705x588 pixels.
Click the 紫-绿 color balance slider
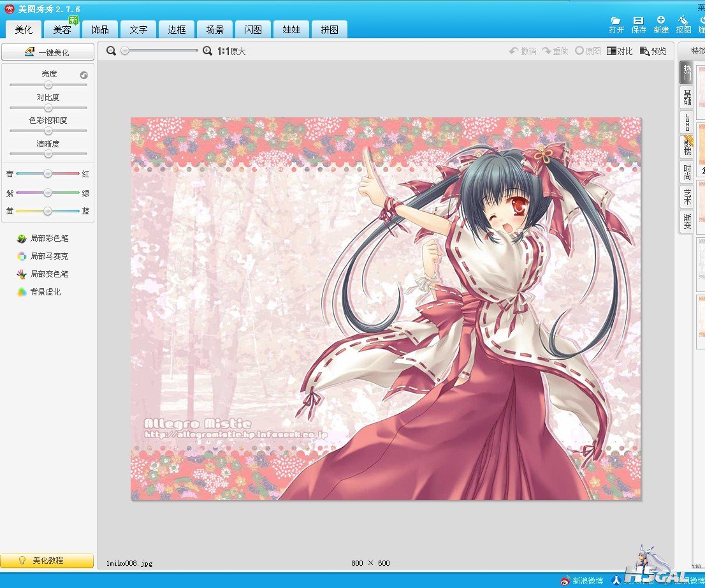coord(48,193)
